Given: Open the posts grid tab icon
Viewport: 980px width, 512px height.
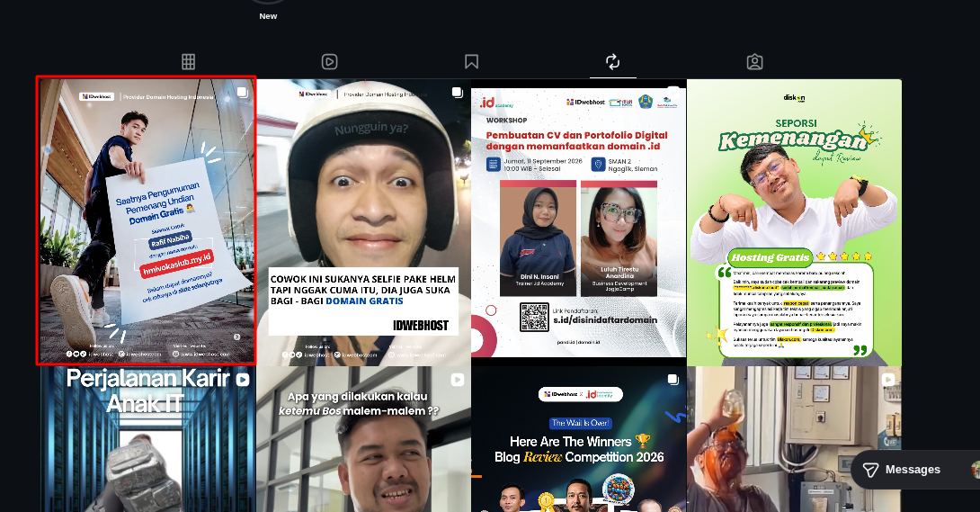Looking at the screenshot, I should tap(188, 62).
